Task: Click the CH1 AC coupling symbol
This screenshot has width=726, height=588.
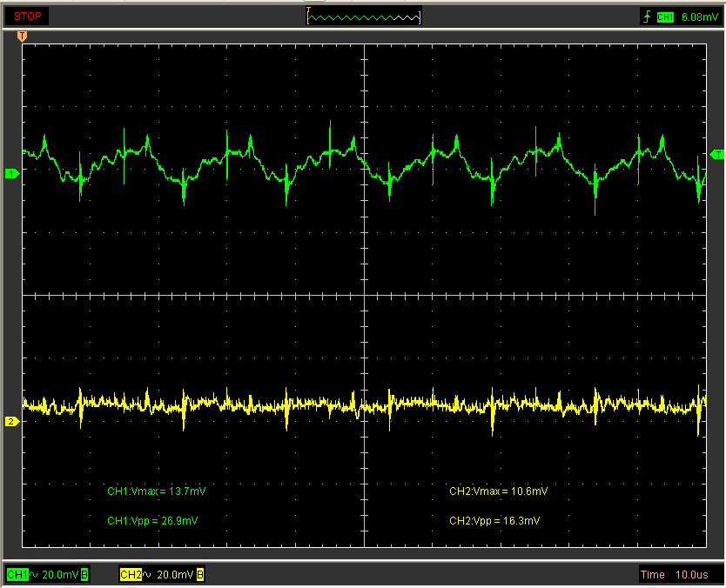Action: (34, 575)
